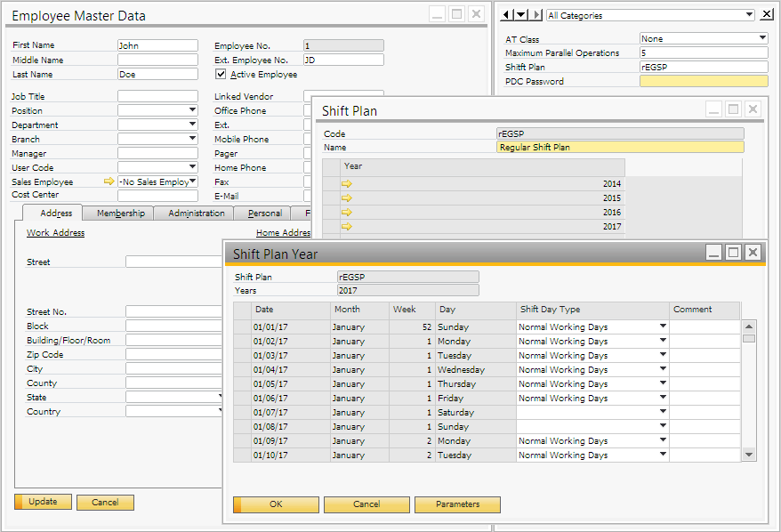The width and height of the screenshot is (781, 532).
Task: Toggle the Active Employee checkbox
Action: [x=221, y=75]
